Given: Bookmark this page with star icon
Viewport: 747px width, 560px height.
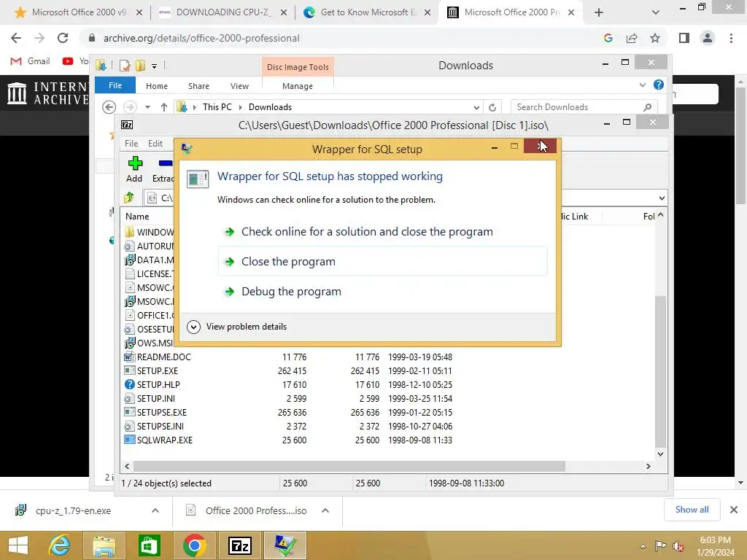Looking at the screenshot, I should pyautogui.click(x=655, y=38).
